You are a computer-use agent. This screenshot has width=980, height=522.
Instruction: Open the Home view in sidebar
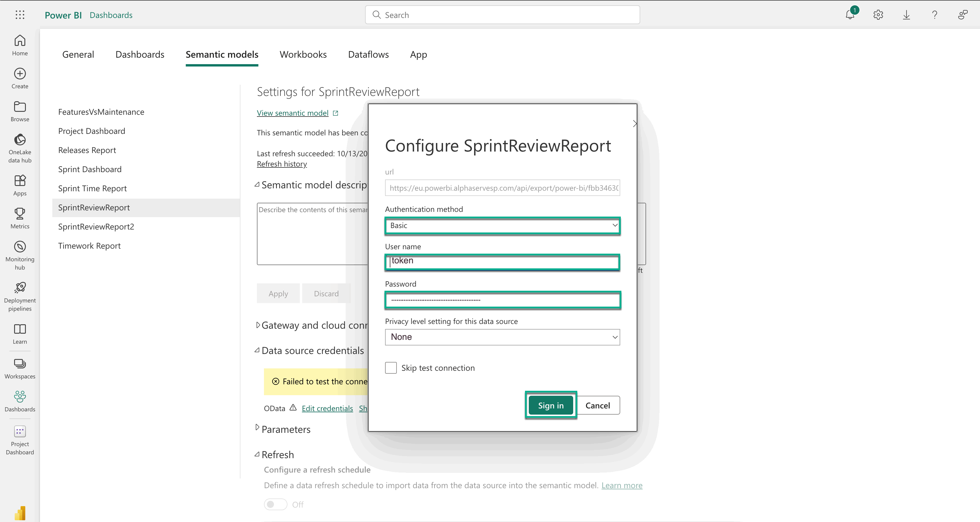[x=19, y=44]
